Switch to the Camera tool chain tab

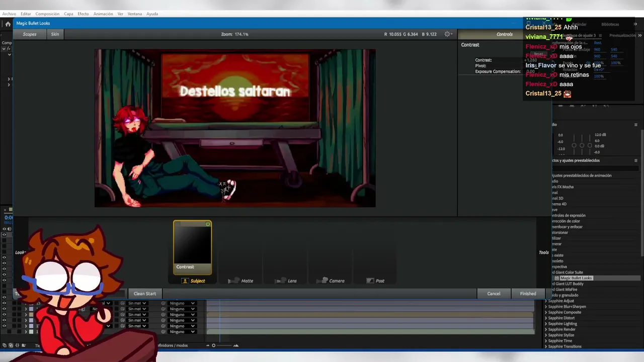coord(331,281)
